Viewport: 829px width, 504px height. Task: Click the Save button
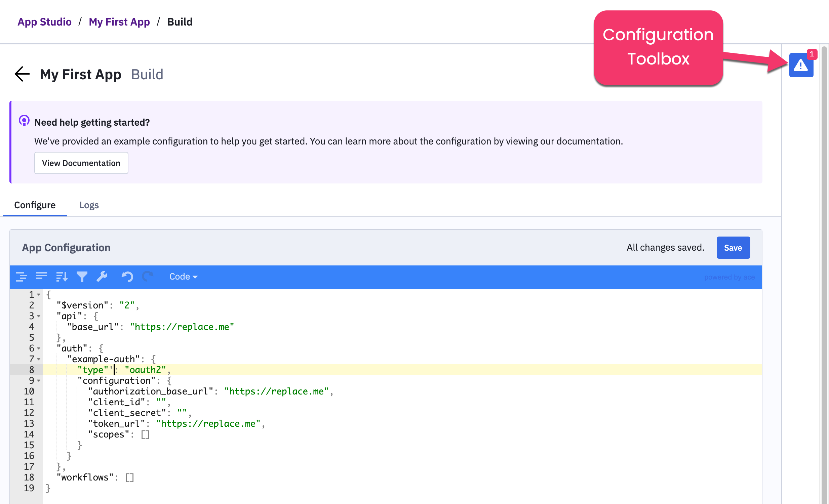tap(733, 248)
